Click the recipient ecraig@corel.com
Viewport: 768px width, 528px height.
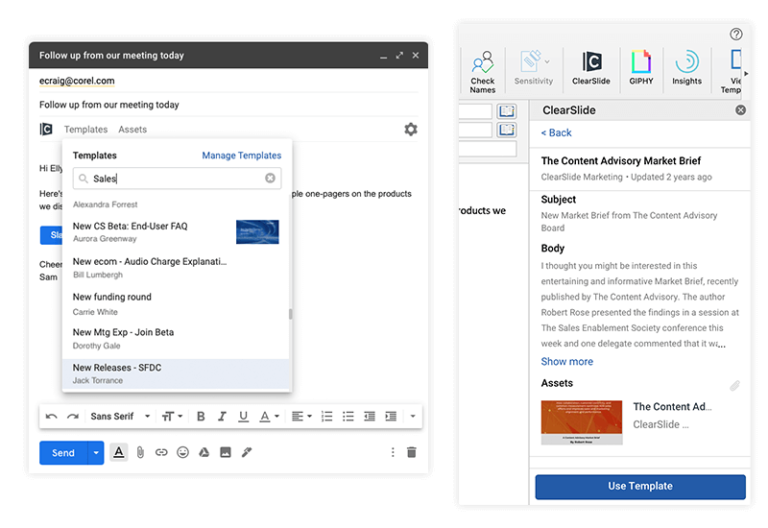coord(77,81)
